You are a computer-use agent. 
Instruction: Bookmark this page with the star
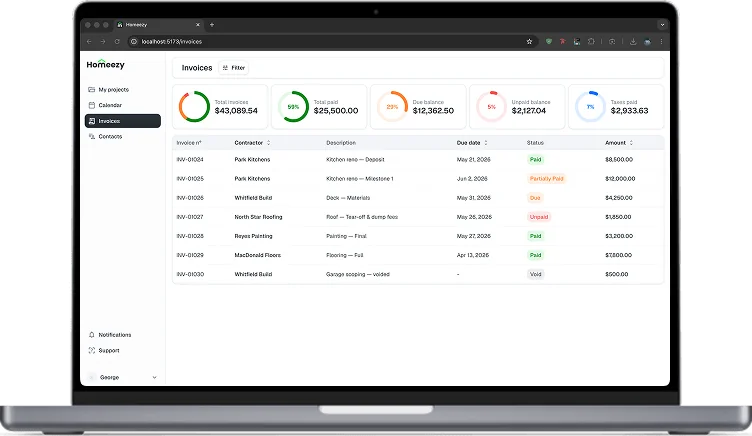529,42
